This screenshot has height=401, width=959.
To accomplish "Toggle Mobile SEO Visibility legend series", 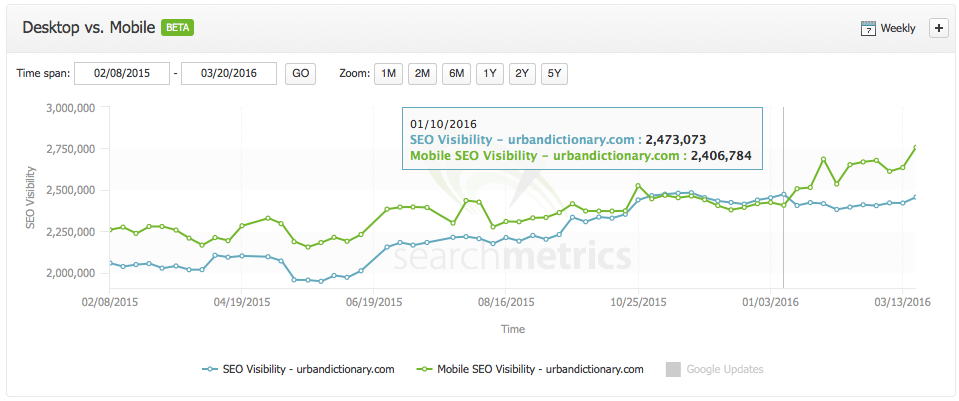I will (530, 369).
